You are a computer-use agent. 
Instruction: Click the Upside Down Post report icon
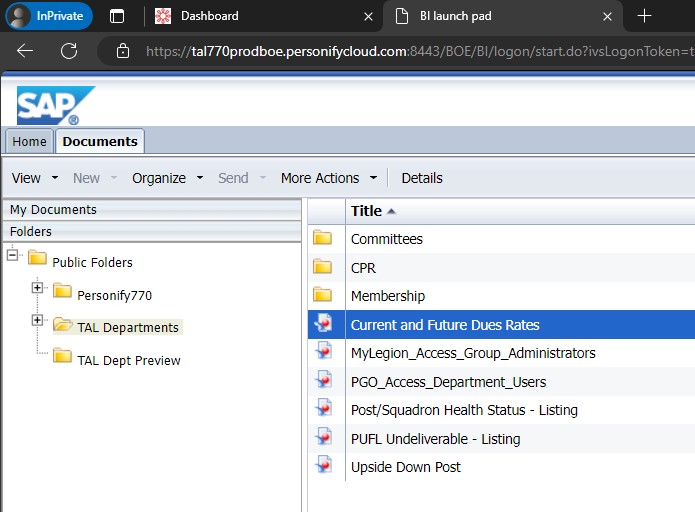[x=323, y=465]
